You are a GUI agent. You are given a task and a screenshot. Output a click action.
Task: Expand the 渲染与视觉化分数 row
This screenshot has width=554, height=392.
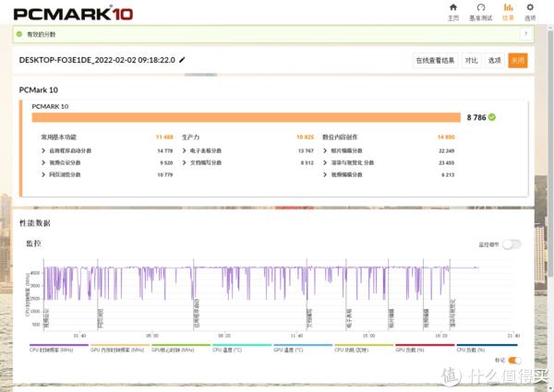tap(348, 162)
